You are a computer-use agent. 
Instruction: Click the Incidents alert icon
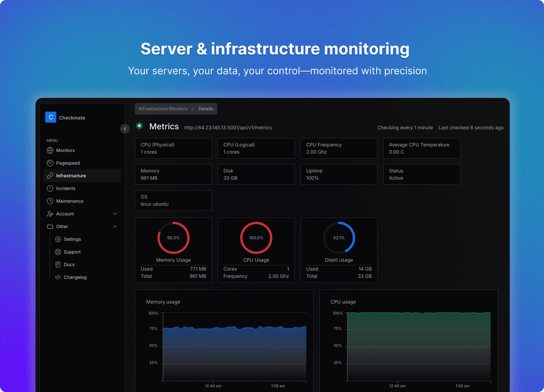[x=50, y=188]
